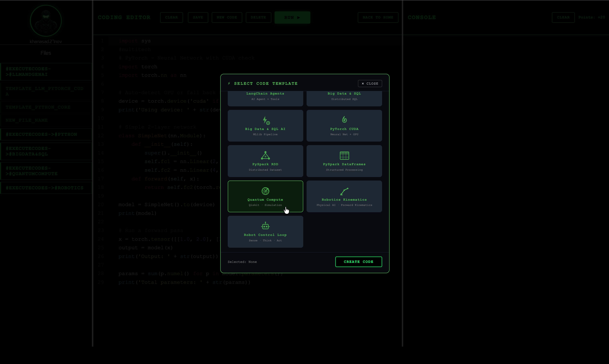Click 'Neural Net + GPU' subtitle text
609x364 pixels.
[344, 134]
